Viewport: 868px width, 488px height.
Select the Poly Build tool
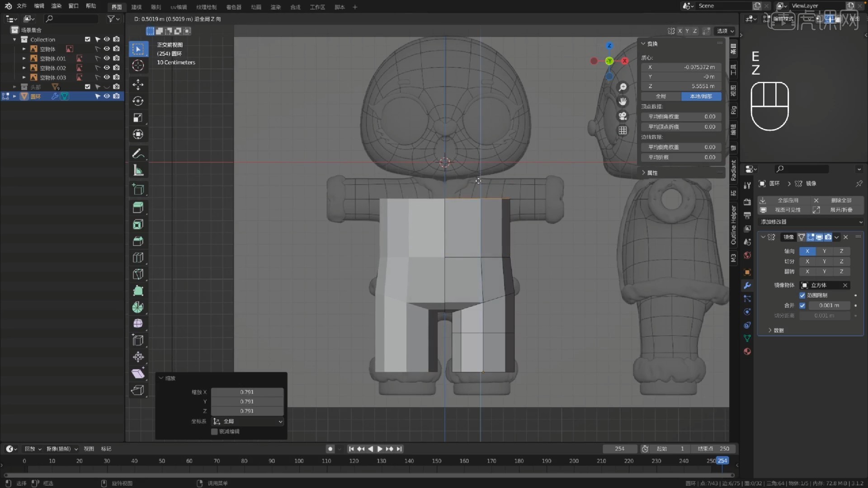point(138,291)
